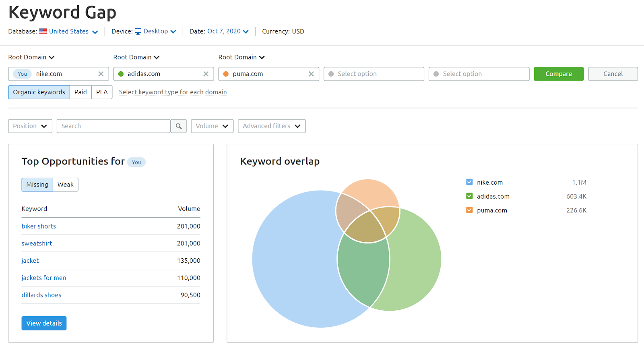Click the first empty Select option field
This screenshot has height=351, width=644.
[x=374, y=74]
